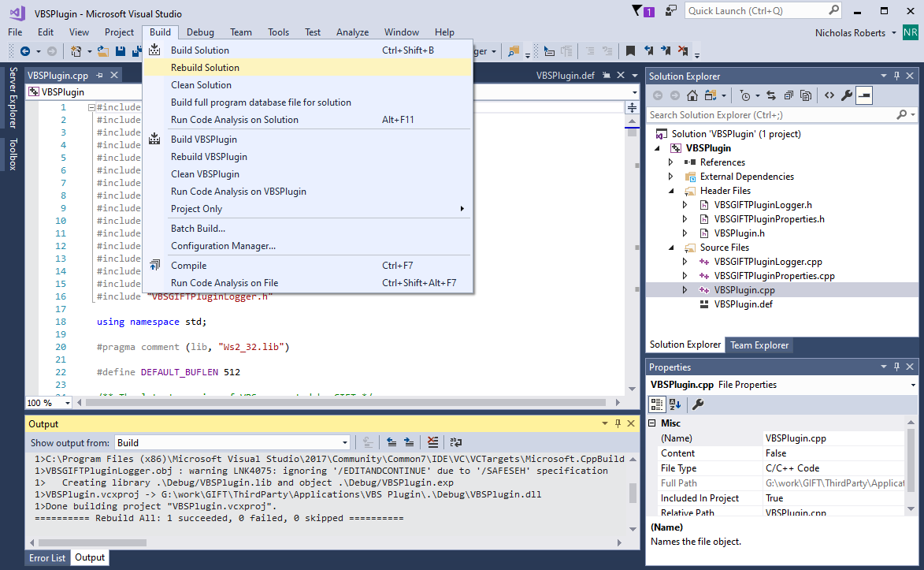
Task: Go to Previous Message in Output
Action: pos(391,442)
